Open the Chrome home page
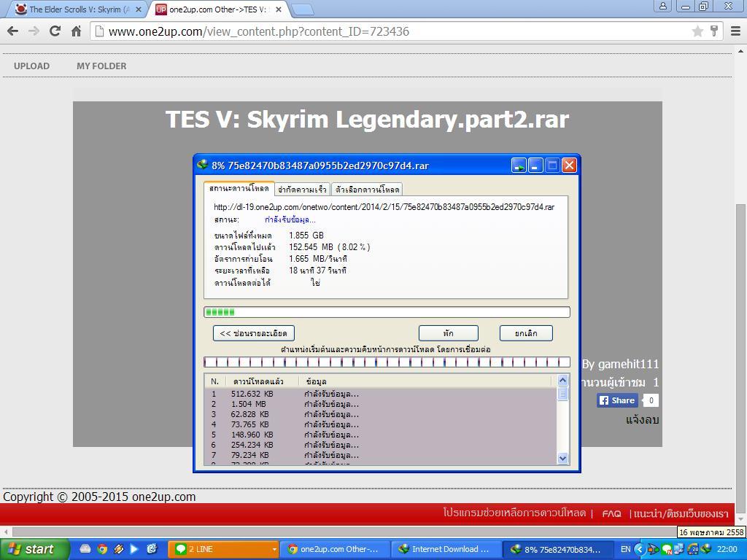This screenshot has height=560, width=747. tap(76, 31)
